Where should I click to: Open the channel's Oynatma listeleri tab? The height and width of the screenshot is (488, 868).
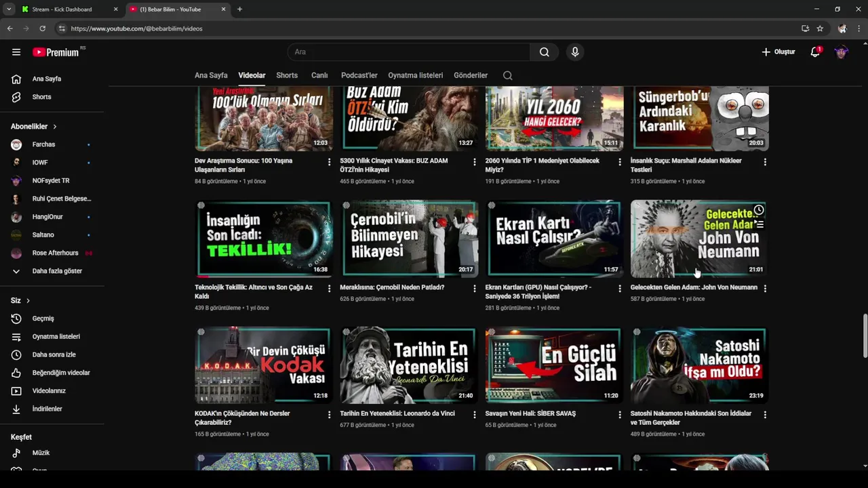[415, 75]
